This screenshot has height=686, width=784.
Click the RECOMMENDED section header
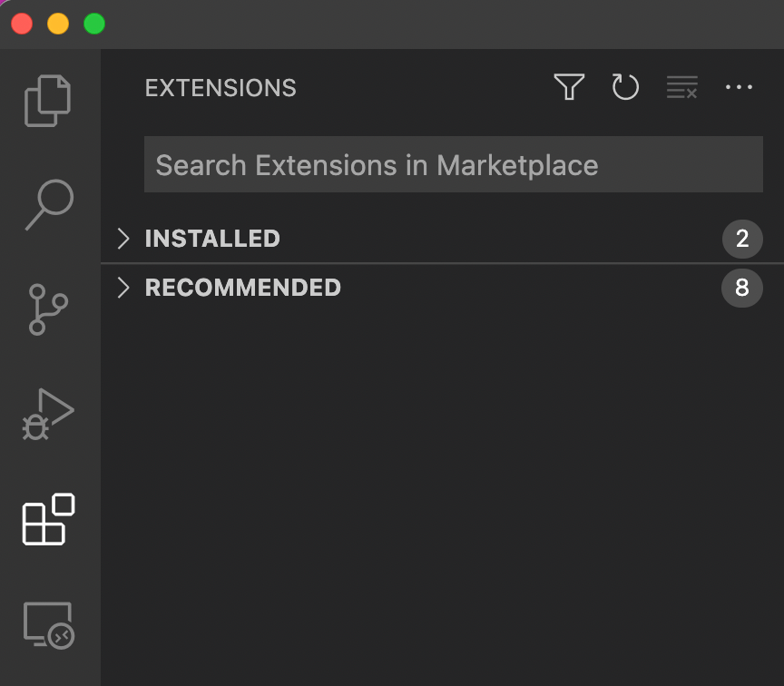(x=242, y=288)
